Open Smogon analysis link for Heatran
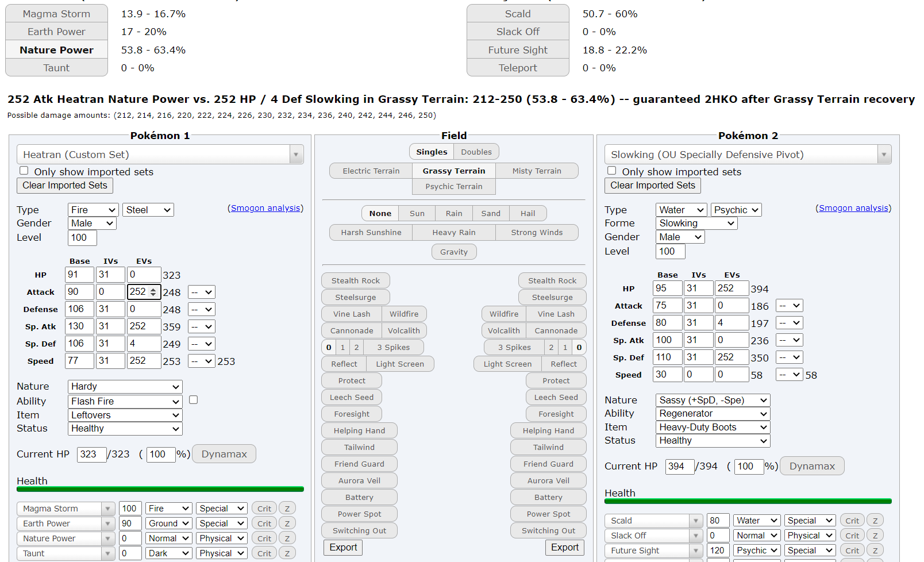Image resolution: width=924 pixels, height=562 pixels. tap(265, 208)
